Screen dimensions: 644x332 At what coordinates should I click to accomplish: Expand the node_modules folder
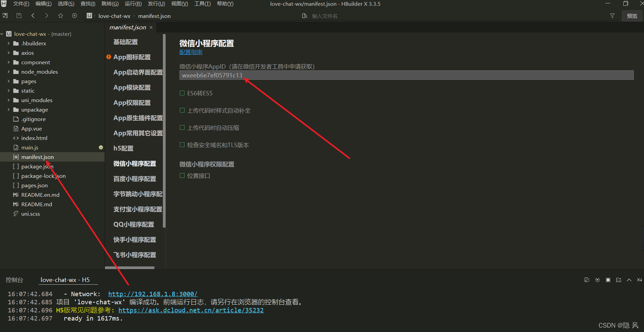tap(8, 72)
